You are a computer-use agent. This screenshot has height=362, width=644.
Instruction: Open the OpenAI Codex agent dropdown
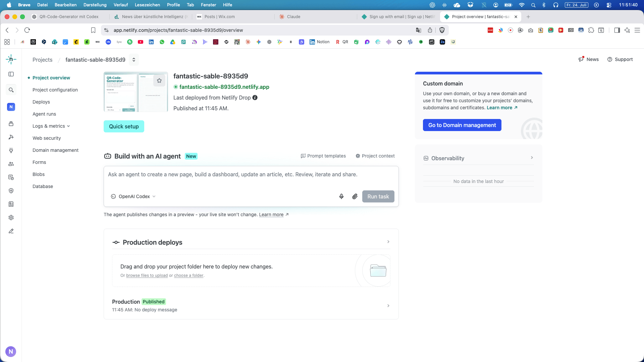coord(133,196)
